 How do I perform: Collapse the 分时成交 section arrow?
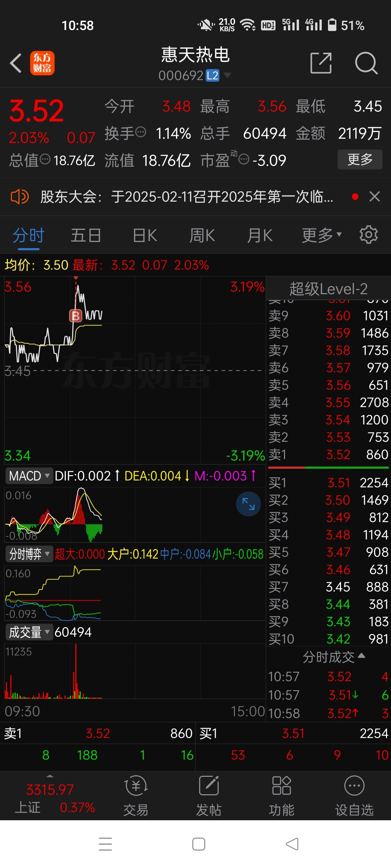(x=361, y=655)
